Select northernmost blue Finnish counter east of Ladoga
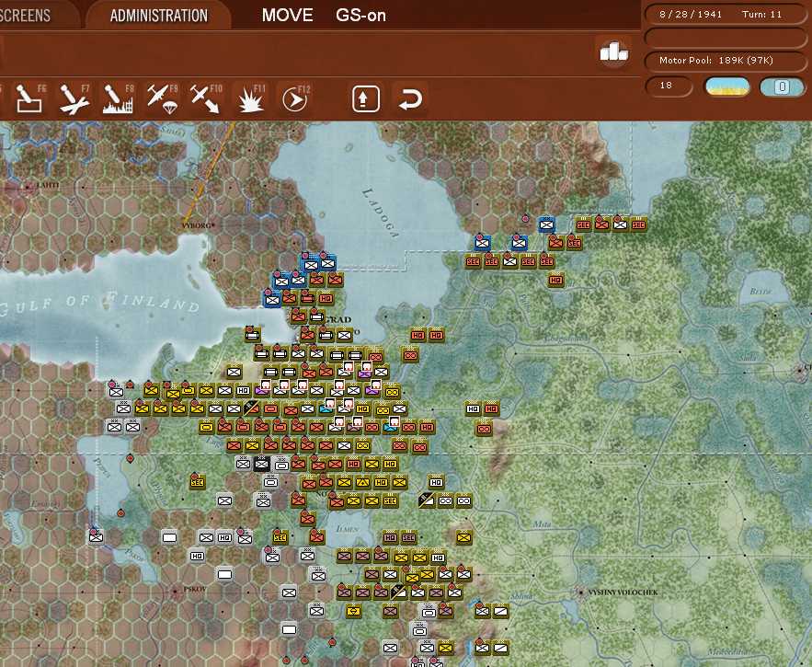812x667 pixels. (546, 224)
